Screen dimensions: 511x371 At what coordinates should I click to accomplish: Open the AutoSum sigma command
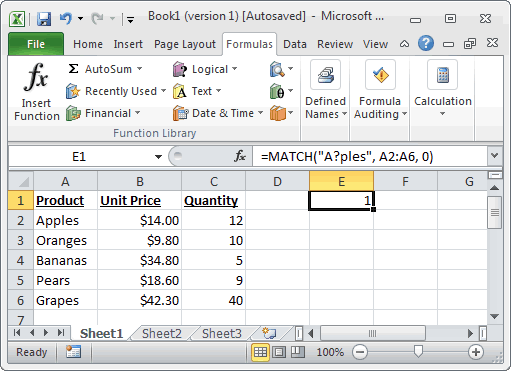[x=73, y=69]
